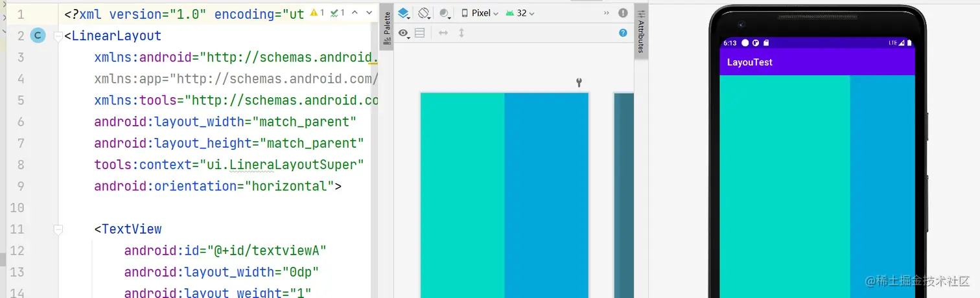The height and width of the screenshot is (298, 980).
Task: Click the yellow warning count indicator
Action: 318,12
